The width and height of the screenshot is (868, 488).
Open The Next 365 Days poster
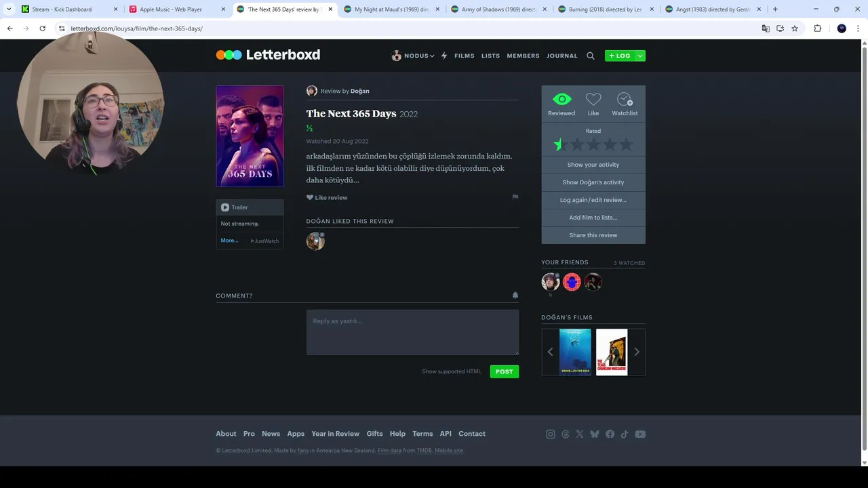coord(250,136)
